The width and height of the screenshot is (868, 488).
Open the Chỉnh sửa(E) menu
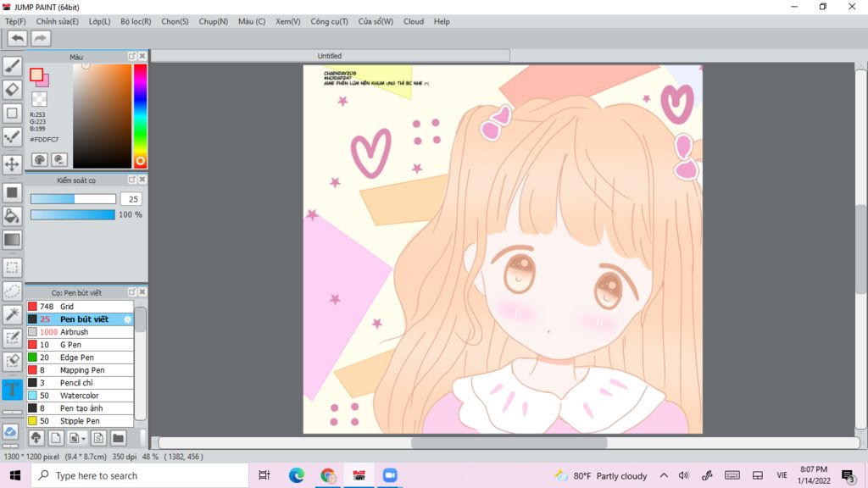pos(57,21)
